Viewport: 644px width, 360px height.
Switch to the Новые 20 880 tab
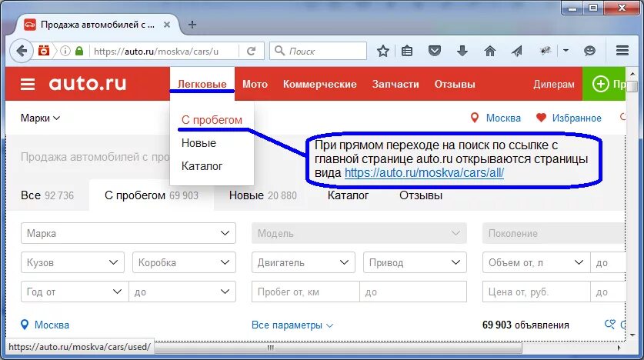[x=263, y=195]
